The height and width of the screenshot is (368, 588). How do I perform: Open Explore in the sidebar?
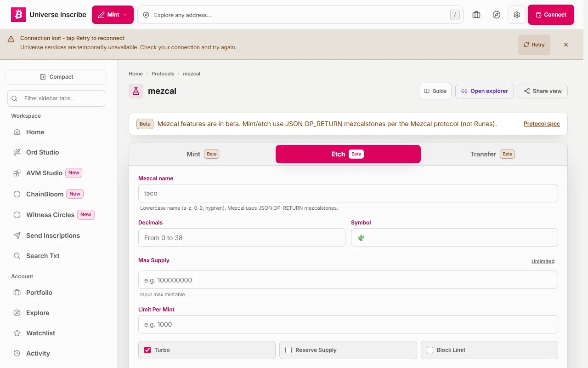(56, 313)
